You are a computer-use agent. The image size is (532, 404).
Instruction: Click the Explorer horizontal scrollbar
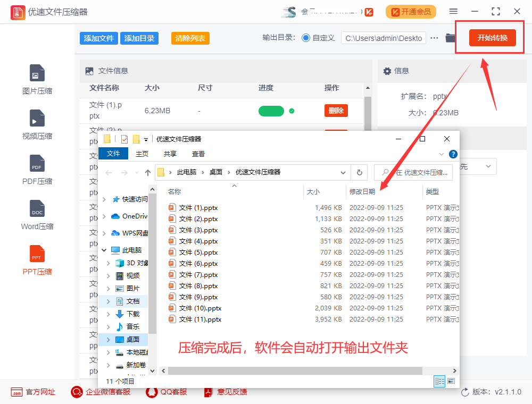coord(295,371)
